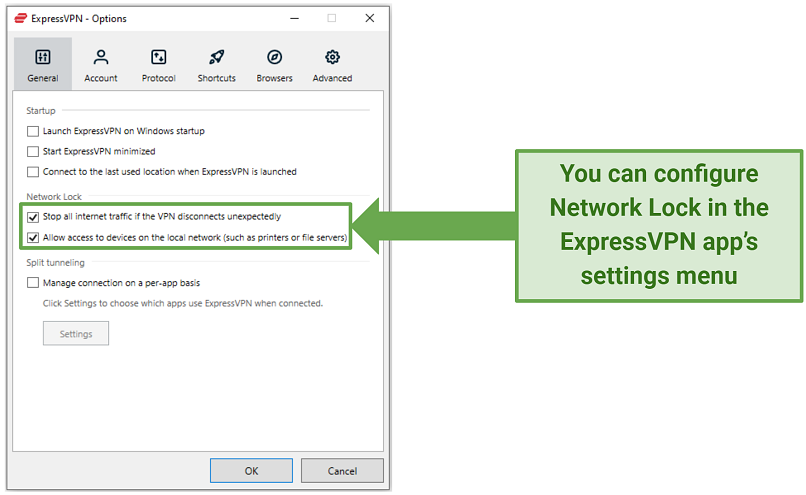Viewport: 806px width, 495px height.
Task: Enable Manage connection on a per-app basis
Action: (33, 283)
